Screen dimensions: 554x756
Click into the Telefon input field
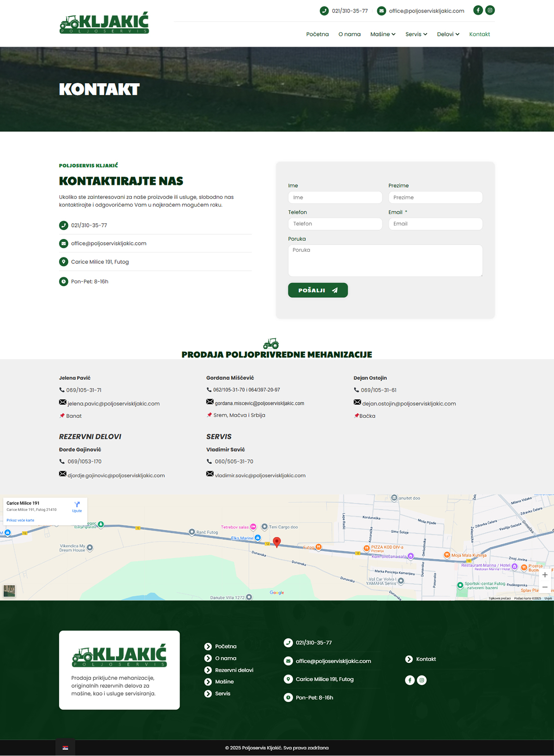point(335,224)
